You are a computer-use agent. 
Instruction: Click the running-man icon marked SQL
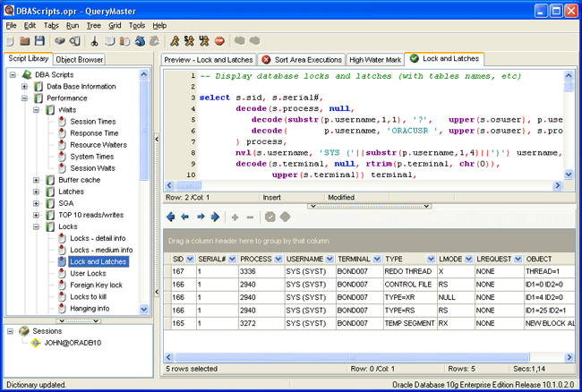[189, 41]
